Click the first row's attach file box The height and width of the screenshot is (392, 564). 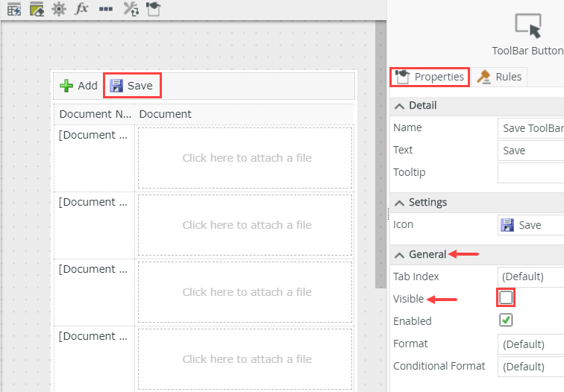pyautogui.click(x=245, y=158)
